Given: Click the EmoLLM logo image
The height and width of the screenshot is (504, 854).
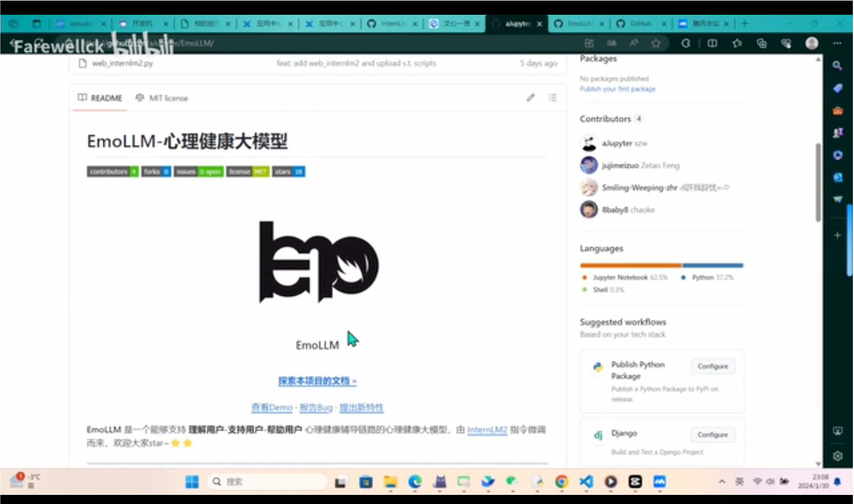Looking at the screenshot, I should tap(318, 262).
